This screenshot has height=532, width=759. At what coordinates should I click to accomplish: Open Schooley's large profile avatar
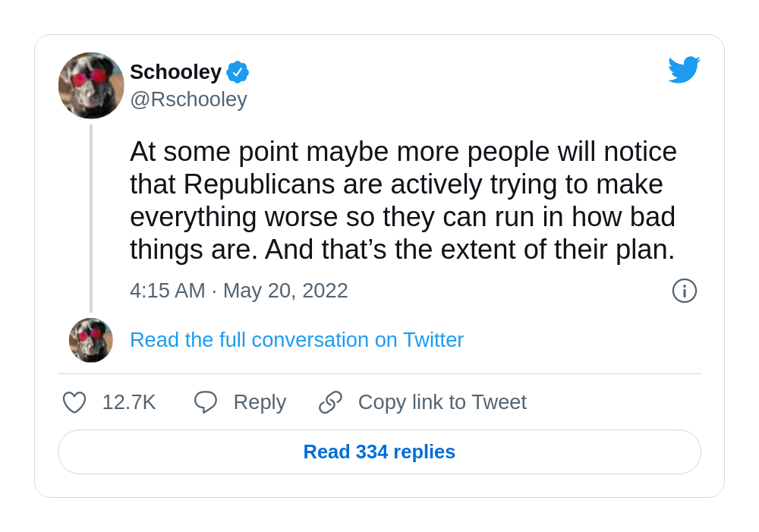click(91, 86)
